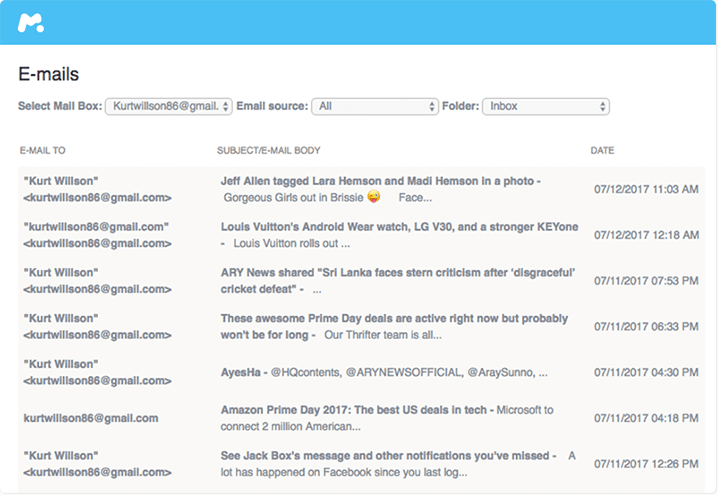
Task: Click recipient of the ARY News email
Action: [97, 281]
